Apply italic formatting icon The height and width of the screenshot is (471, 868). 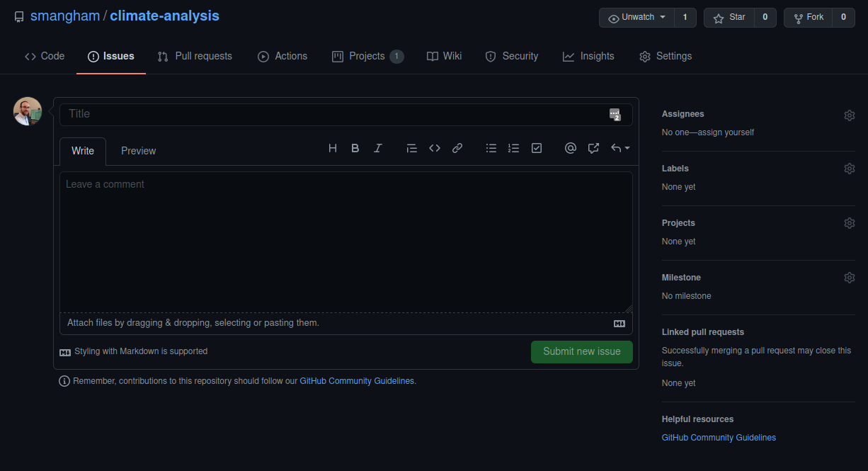[x=378, y=148]
